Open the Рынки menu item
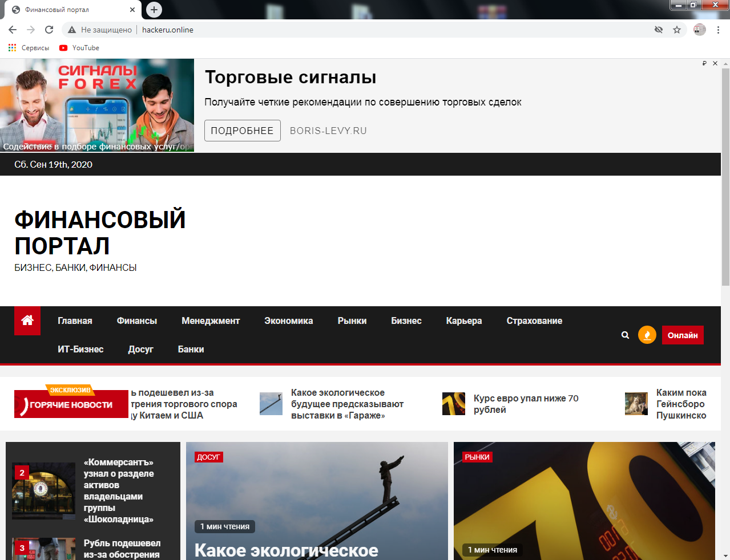 tap(352, 321)
